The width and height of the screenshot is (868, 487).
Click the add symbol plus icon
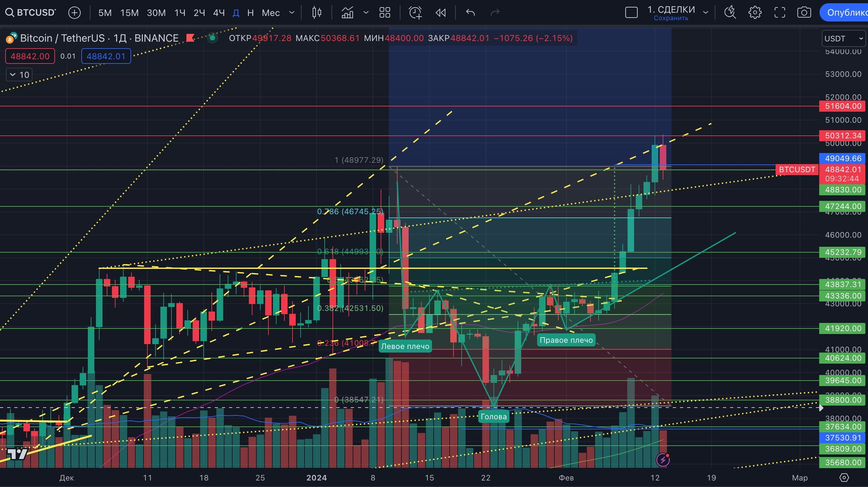tap(74, 13)
